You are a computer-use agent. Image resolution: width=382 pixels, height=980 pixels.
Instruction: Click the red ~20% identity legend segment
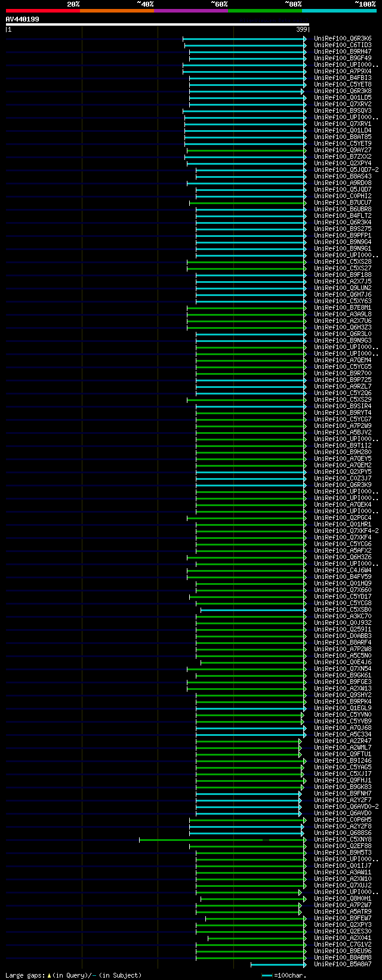(42, 10)
